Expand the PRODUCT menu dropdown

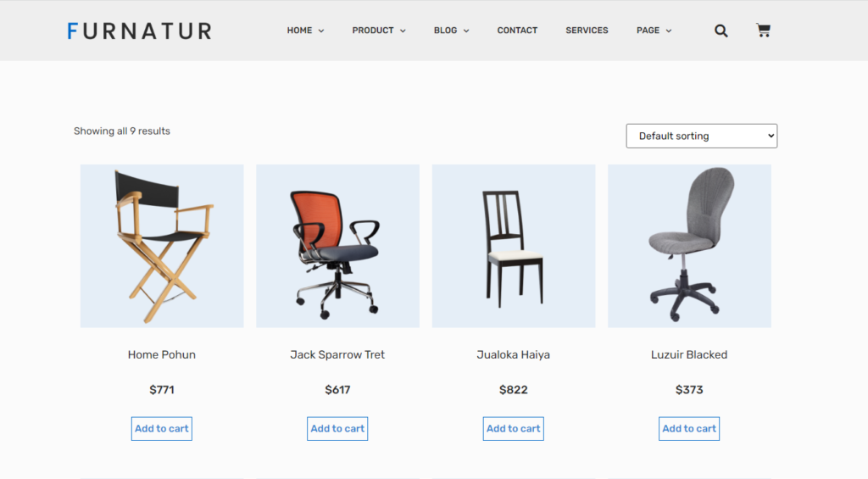[379, 31]
